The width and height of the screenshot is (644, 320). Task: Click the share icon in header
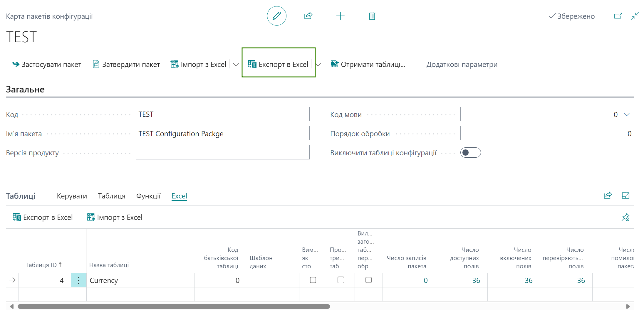[308, 16]
